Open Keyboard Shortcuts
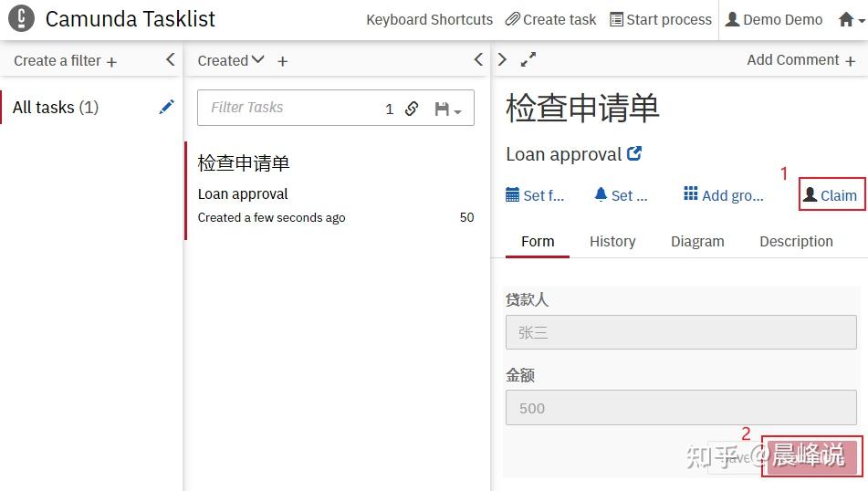868x491 pixels. [x=429, y=19]
